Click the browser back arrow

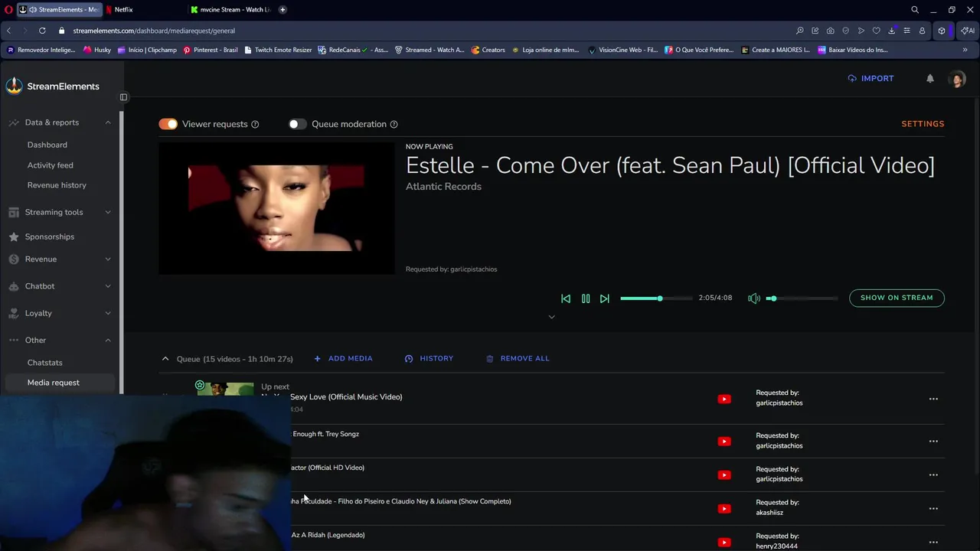8,31
